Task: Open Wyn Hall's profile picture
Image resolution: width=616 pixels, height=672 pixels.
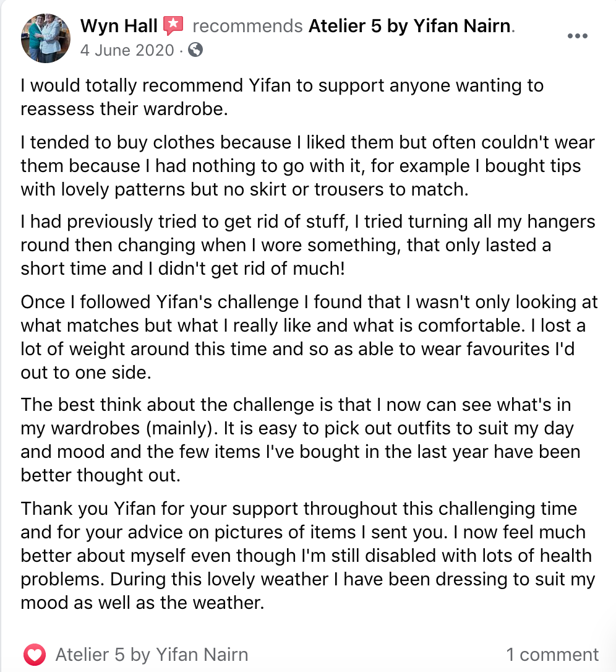Action: [45, 38]
